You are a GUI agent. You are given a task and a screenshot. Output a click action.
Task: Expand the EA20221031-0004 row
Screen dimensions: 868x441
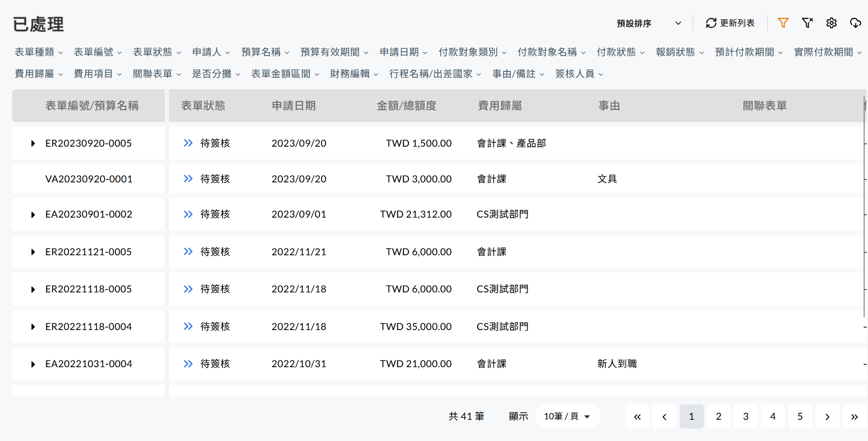(33, 364)
